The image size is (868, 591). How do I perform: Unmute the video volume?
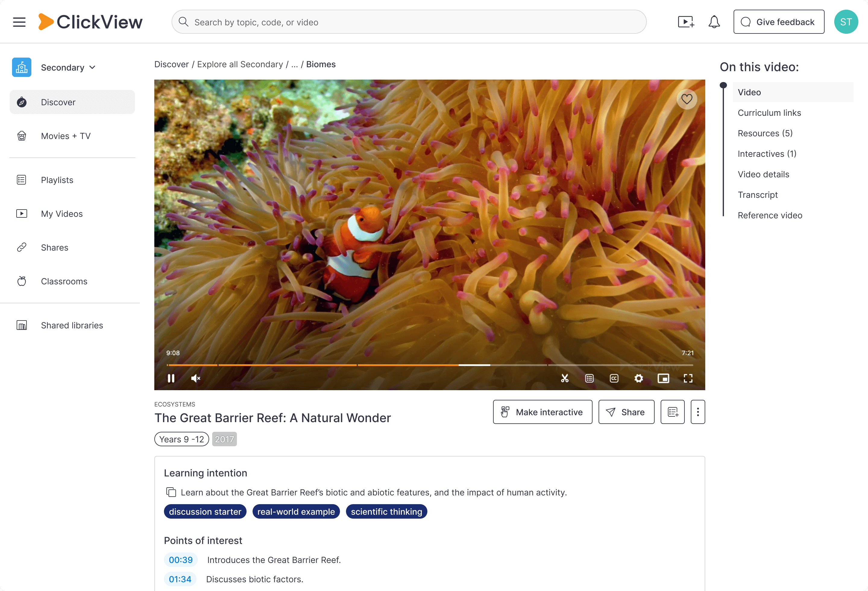pyautogui.click(x=196, y=378)
